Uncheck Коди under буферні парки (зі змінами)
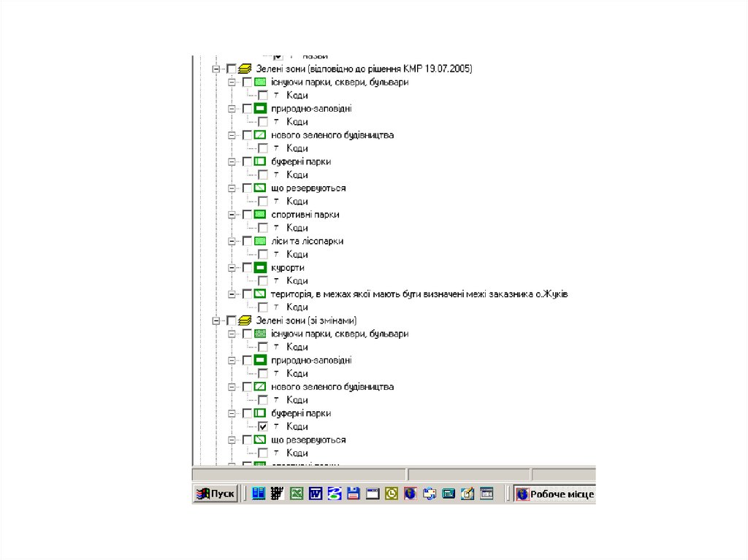This screenshot has height=560, width=748. point(263,426)
